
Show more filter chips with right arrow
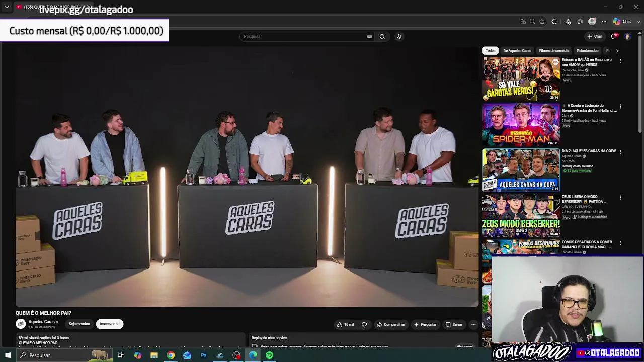pos(617,51)
